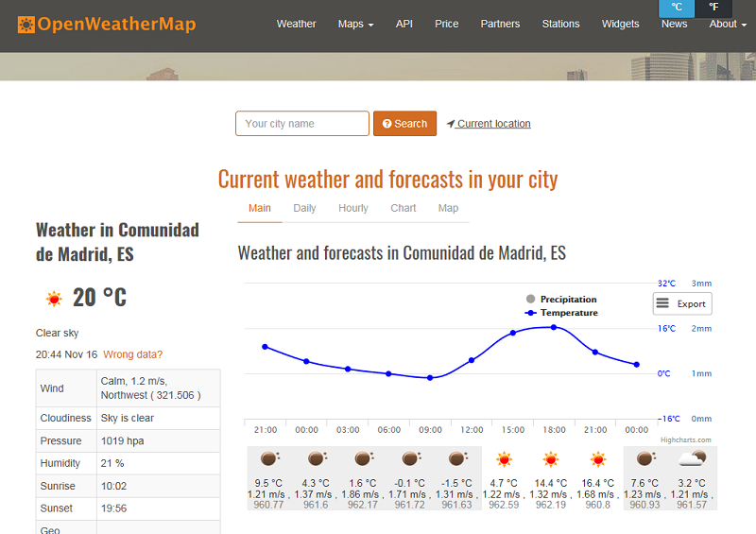Toggle Precipitation series in chart legend
756x534 pixels.
point(561,299)
